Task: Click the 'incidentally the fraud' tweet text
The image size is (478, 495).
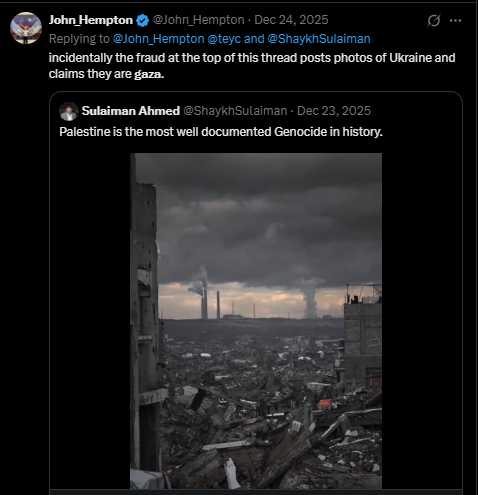Action: click(x=252, y=66)
